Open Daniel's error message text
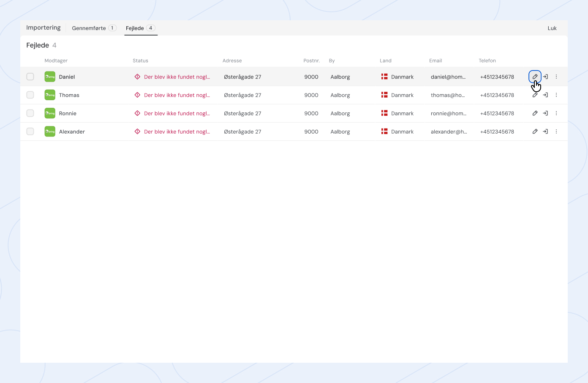This screenshot has width=588, height=383. click(177, 77)
